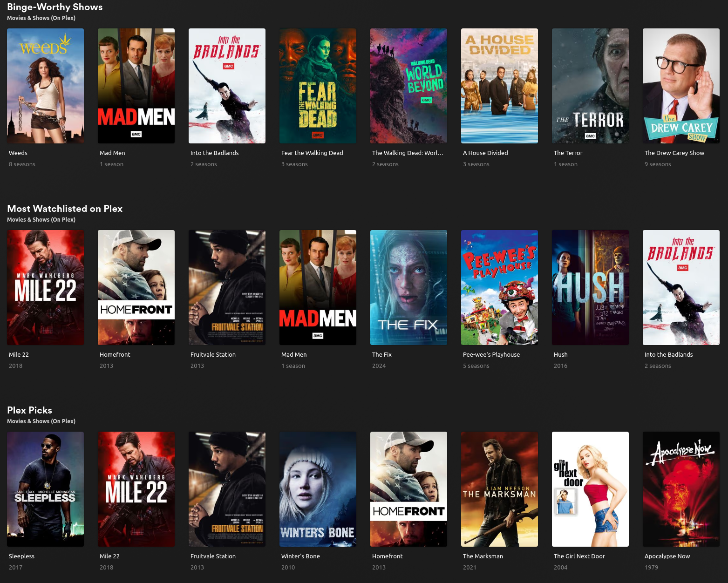This screenshot has width=728, height=583.
Task: Open The Fix title link
Action: pos(381,354)
